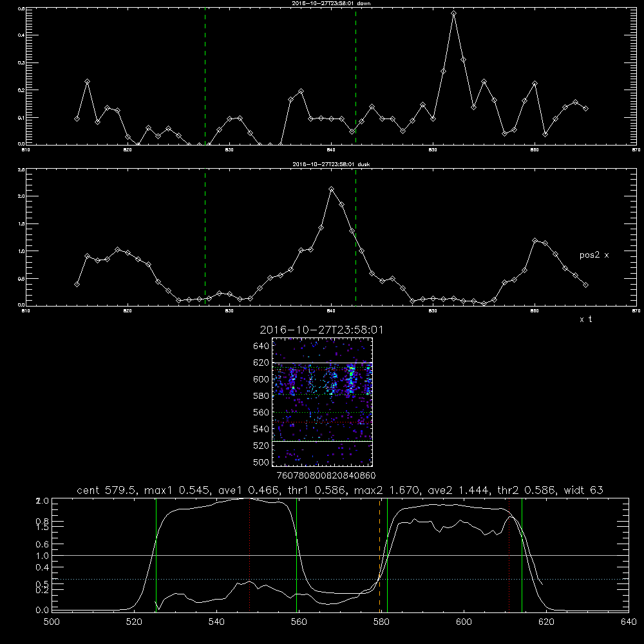Click the '520' label on heatmap y-axis
The height and width of the screenshot is (644, 644).
261,446
